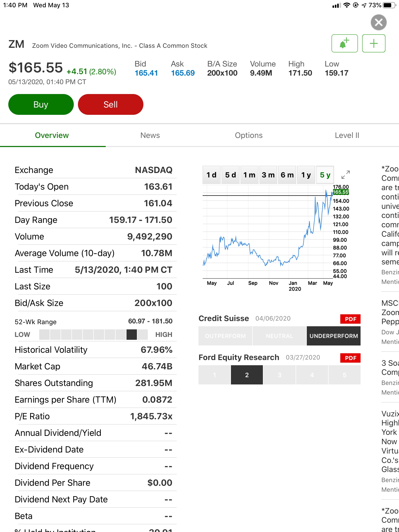Select the 3 m chart range

pyautogui.click(x=268, y=175)
